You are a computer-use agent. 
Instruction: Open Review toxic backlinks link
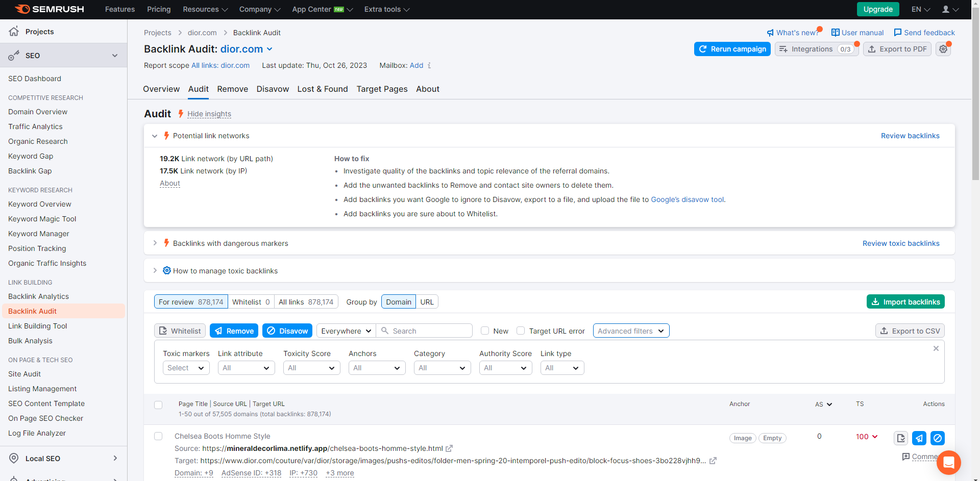coord(901,243)
